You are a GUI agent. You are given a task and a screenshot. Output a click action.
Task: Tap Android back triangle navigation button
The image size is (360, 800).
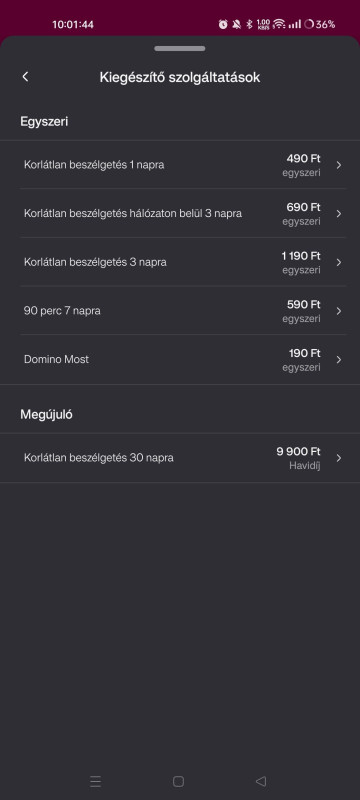tap(261, 781)
